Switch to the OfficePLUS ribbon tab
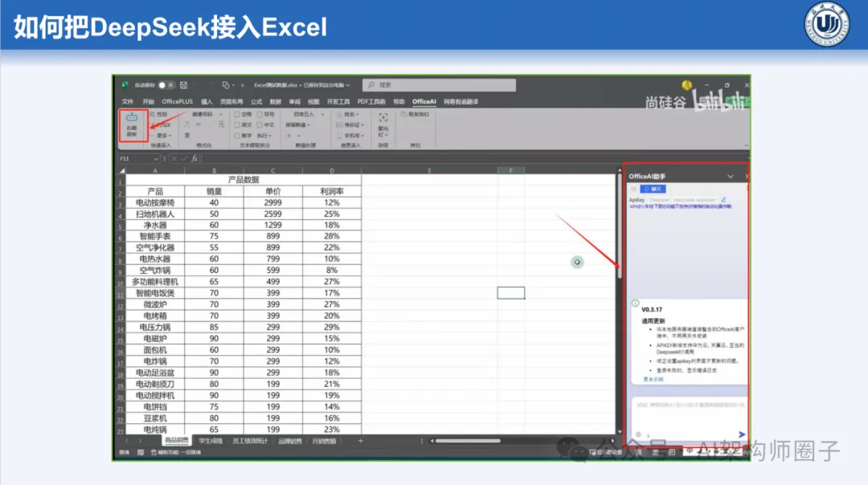Screen dimensions: 868x485 [x=177, y=102]
